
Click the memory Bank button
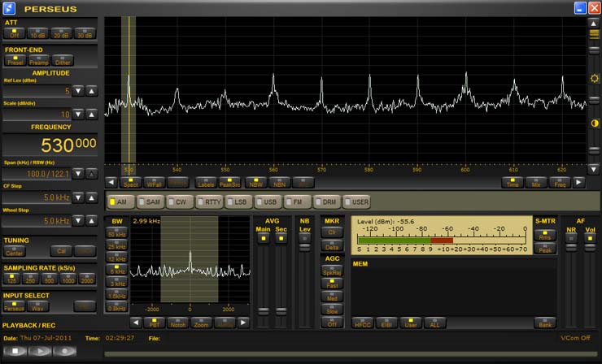pyautogui.click(x=545, y=323)
